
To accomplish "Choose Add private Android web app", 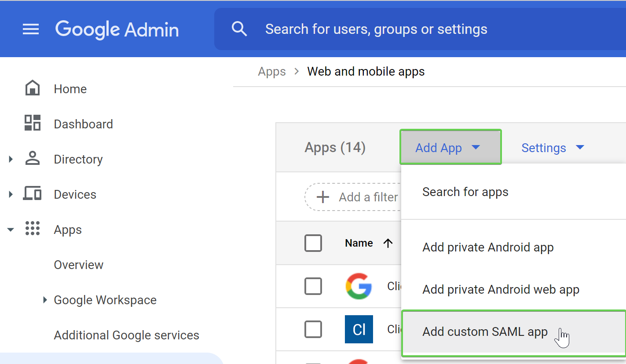I will tap(513, 290).
